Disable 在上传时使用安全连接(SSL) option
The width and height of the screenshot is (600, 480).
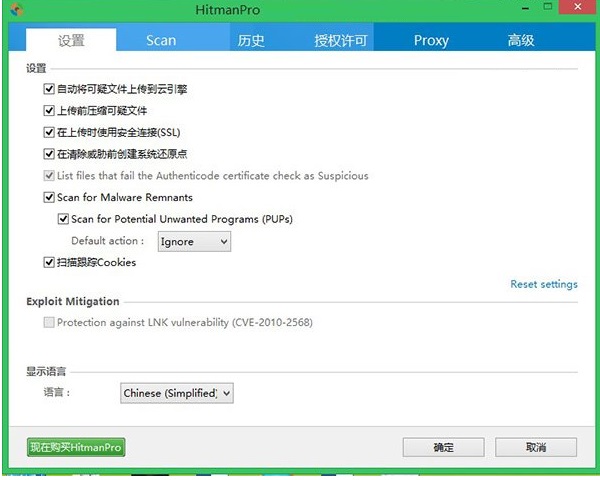[x=50, y=132]
